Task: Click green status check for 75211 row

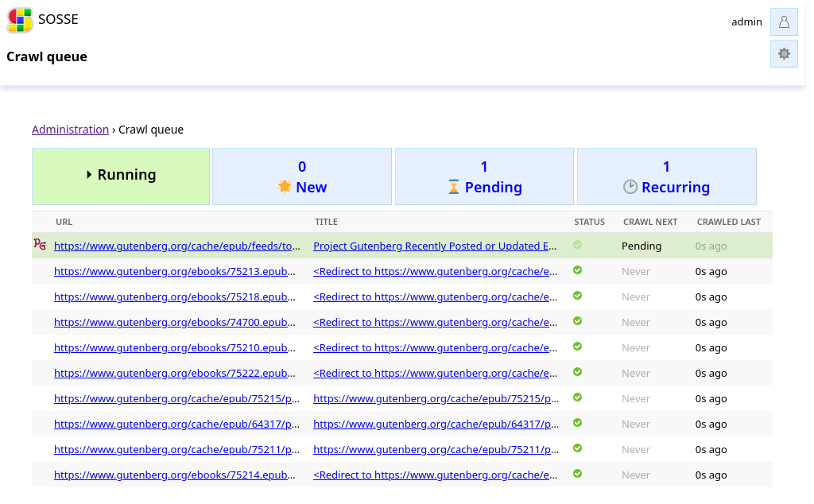Action: tap(577, 448)
